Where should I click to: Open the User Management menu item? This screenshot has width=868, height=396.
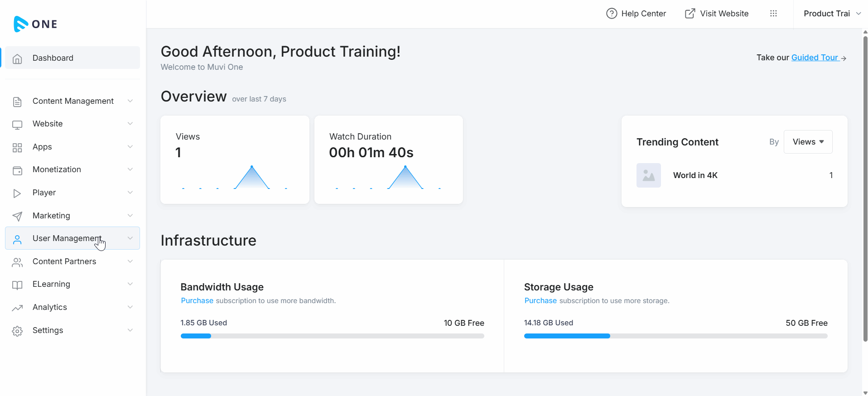point(67,238)
